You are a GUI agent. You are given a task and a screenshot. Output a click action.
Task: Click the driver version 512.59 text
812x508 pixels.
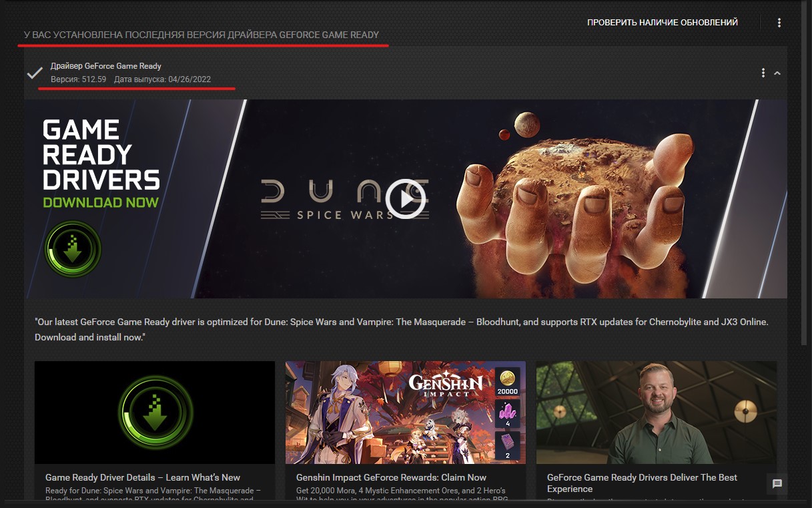point(79,79)
